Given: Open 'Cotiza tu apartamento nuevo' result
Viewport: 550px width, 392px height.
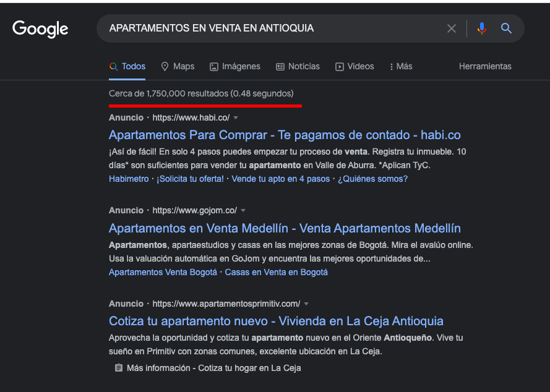Looking at the screenshot, I should click(276, 321).
